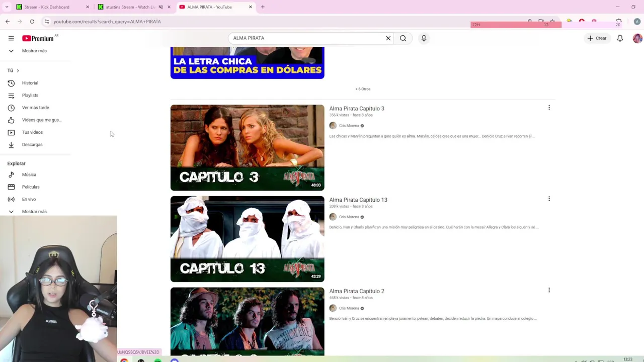
Task: Play Alma Pirata Capitulo 3 thumbnail
Action: click(x=247, y=148)
